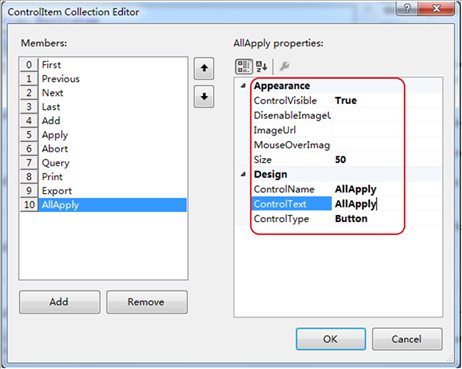Click the Size property name
The width and height of the screenshot is (462, 369).
click(263, 160)
